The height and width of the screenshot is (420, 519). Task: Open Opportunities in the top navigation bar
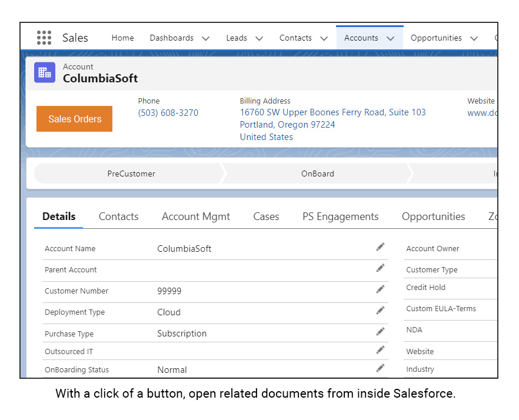[x=436, y=38]
